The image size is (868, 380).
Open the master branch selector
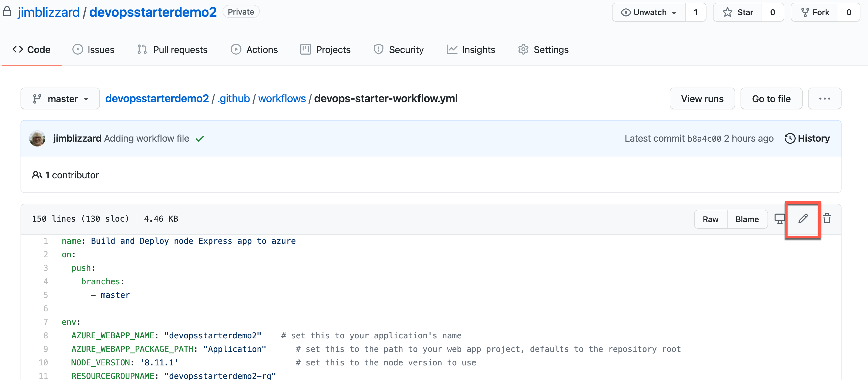tap(60, 99)
